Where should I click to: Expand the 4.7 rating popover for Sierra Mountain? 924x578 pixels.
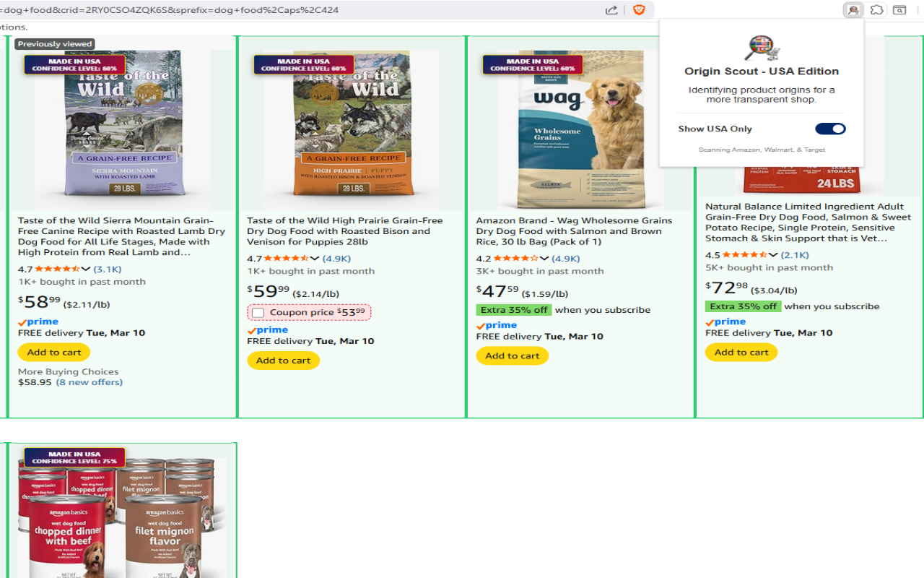tap(86, 269)
